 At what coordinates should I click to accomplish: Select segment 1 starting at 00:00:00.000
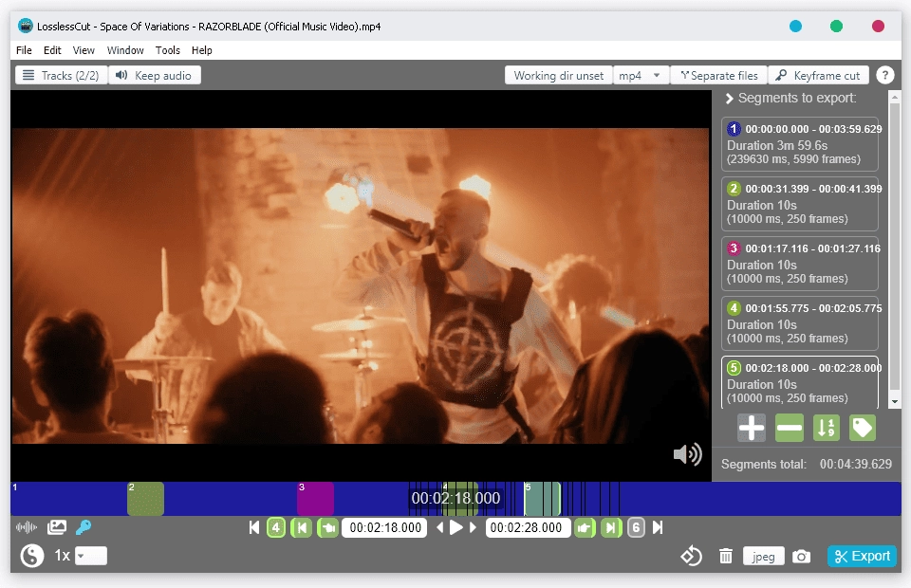click(799, 144)
